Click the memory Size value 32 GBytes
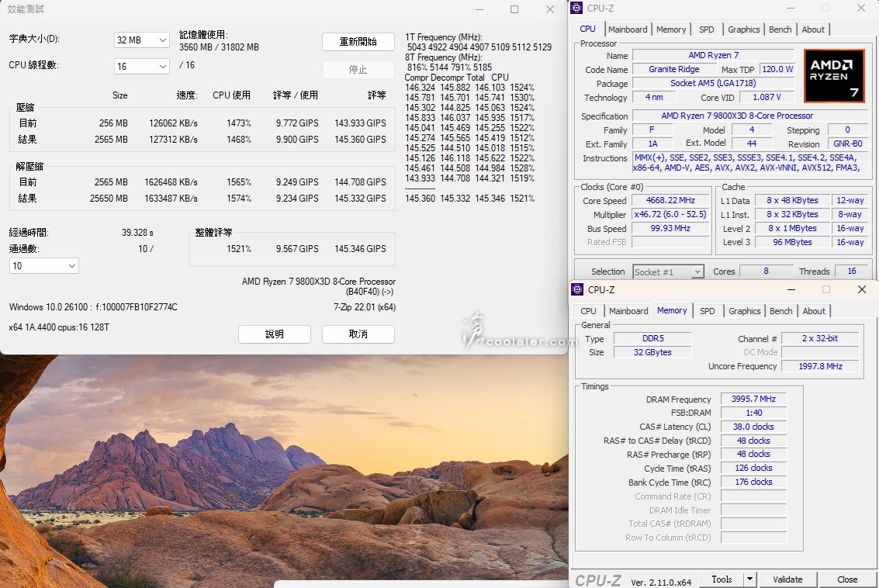 pyautogui.click(x=652, y=352)
